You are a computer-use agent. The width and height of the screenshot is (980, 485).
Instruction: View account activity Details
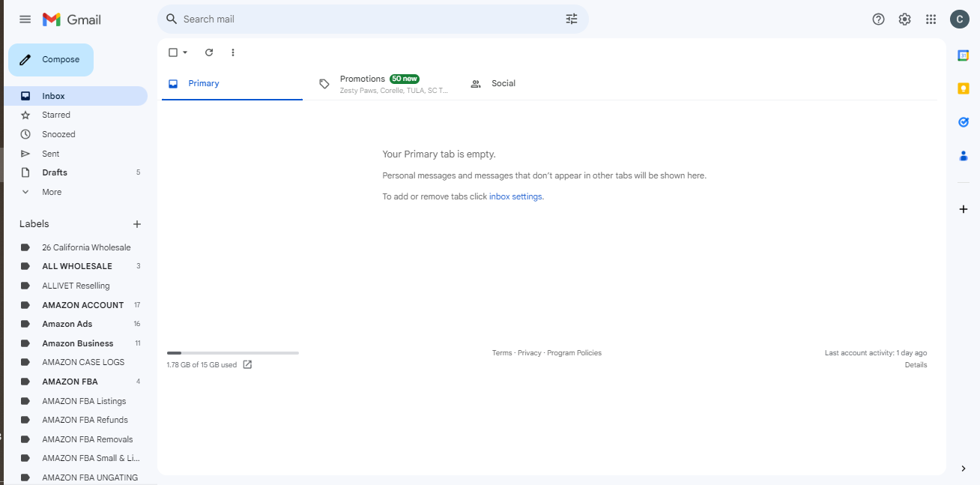click(x=916, y=365)
